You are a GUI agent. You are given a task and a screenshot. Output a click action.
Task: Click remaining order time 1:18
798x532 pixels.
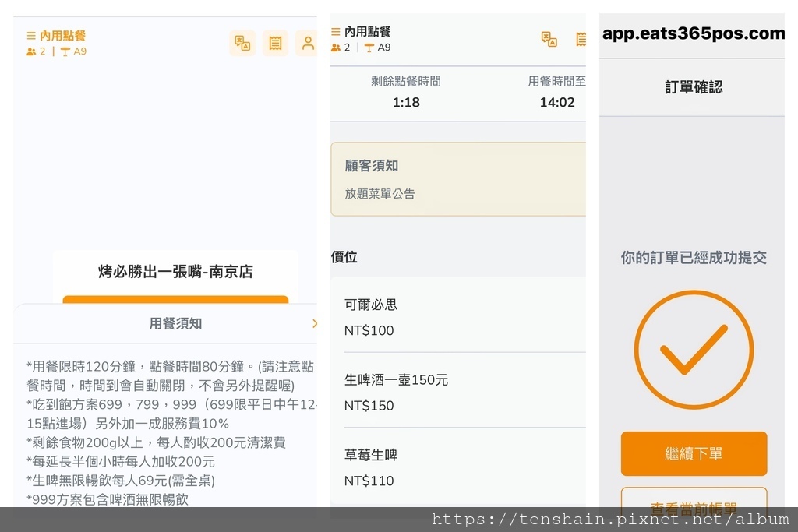(x=406, y=102)
